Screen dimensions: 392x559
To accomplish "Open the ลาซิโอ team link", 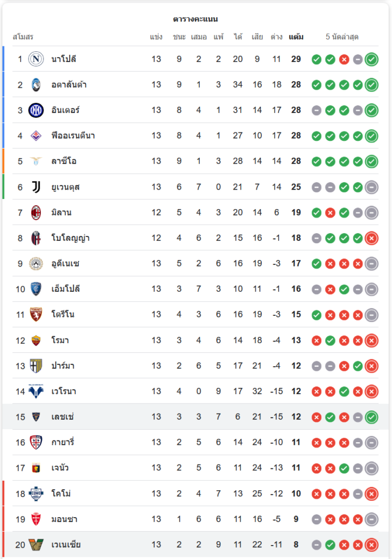I will click(64, 162).
